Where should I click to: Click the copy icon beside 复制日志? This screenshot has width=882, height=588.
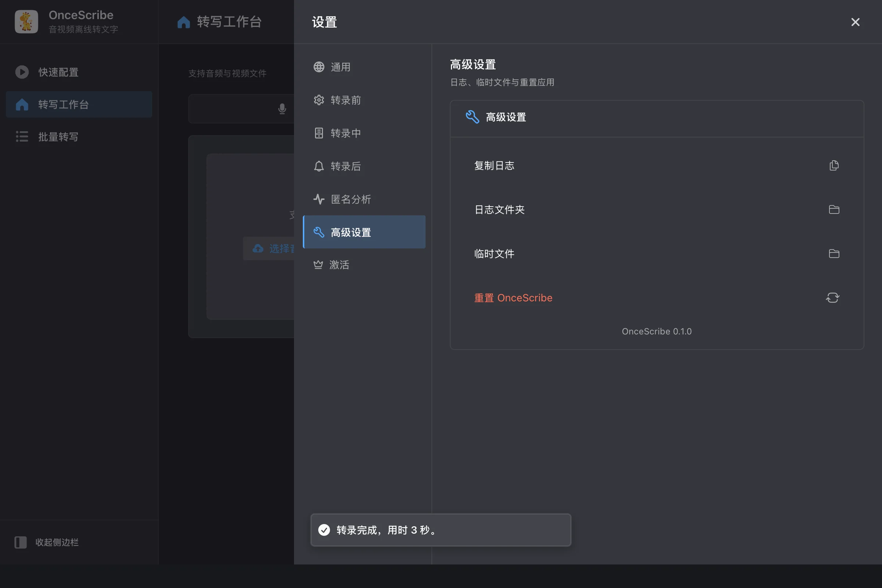833,165
